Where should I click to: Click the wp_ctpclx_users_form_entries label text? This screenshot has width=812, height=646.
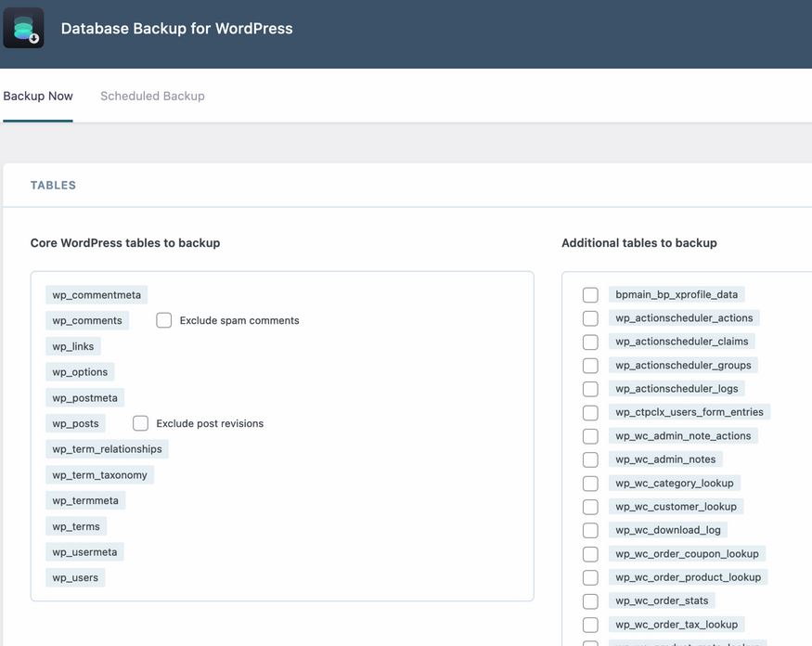point(690,412)
